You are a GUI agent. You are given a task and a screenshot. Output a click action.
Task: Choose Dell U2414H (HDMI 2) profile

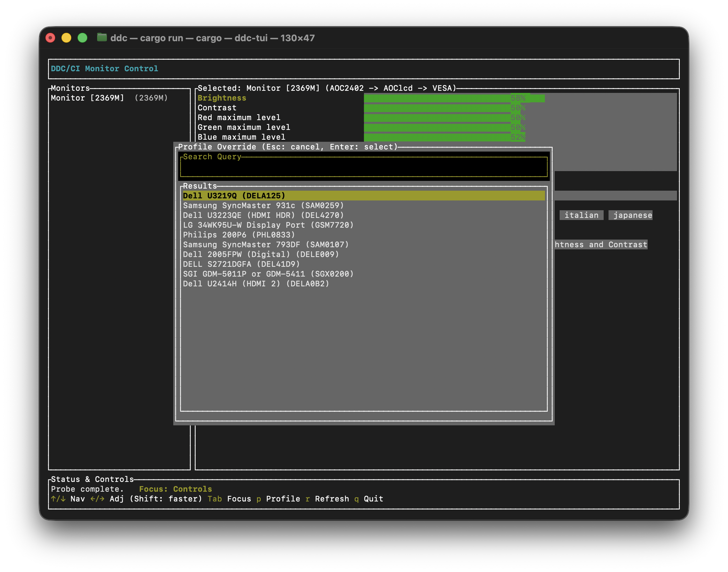364,284
